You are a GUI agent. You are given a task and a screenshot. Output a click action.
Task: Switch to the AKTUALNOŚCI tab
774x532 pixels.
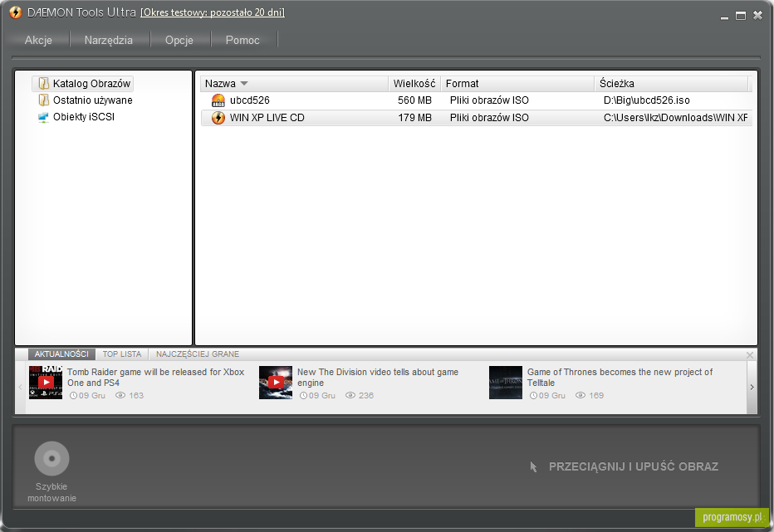click(x=61, y=354)
